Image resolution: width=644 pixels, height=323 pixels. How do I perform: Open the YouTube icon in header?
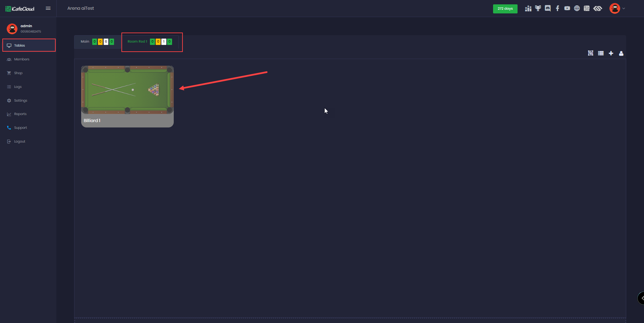point(567,8)
